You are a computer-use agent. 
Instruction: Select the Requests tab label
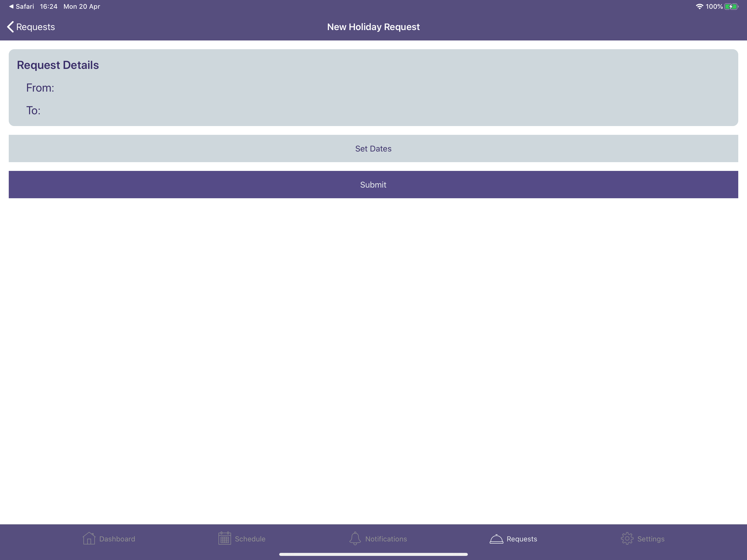click(x=522, y=539)
